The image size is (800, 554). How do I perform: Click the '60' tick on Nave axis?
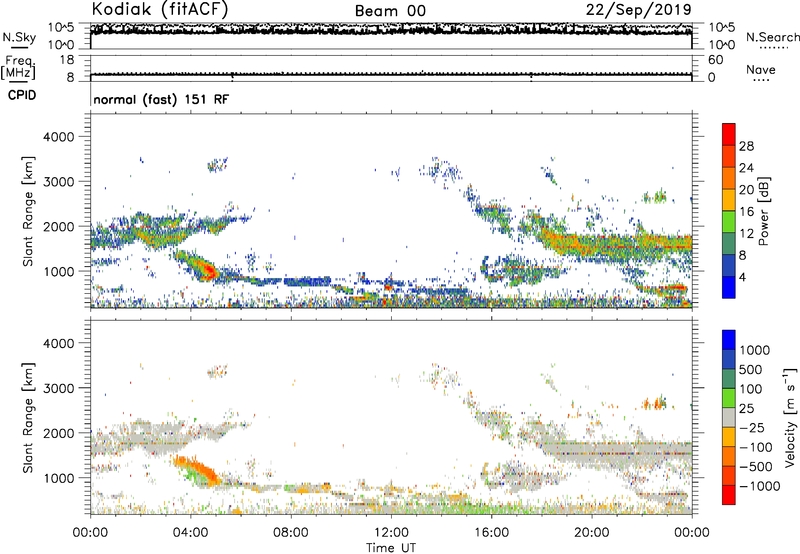[x=715, y=60]
